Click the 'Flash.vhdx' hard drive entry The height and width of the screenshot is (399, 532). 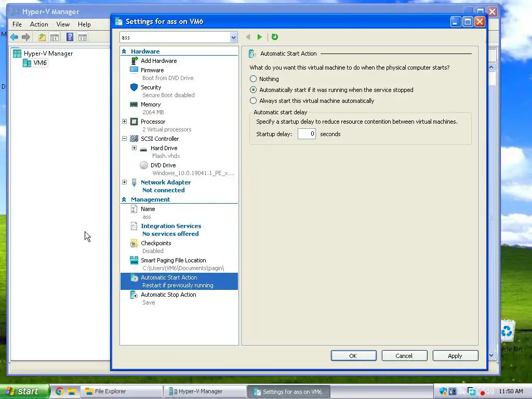coord(166,156)
